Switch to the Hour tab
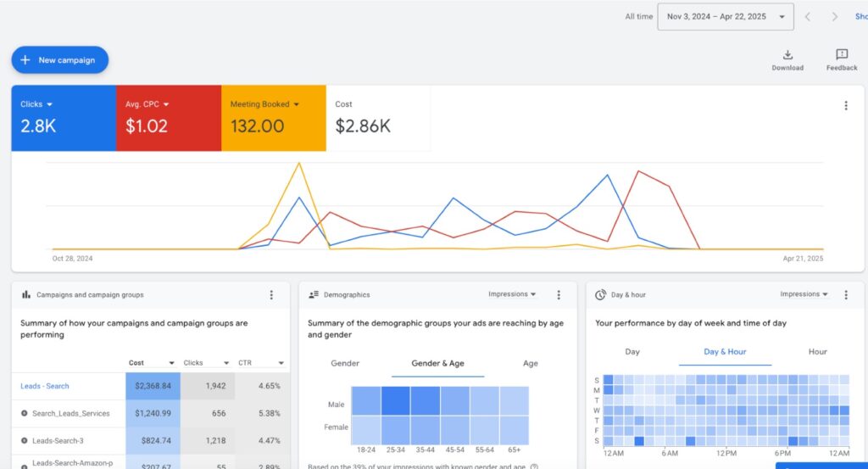This screenshot has height=469, width=868. (x=817, y=351)
